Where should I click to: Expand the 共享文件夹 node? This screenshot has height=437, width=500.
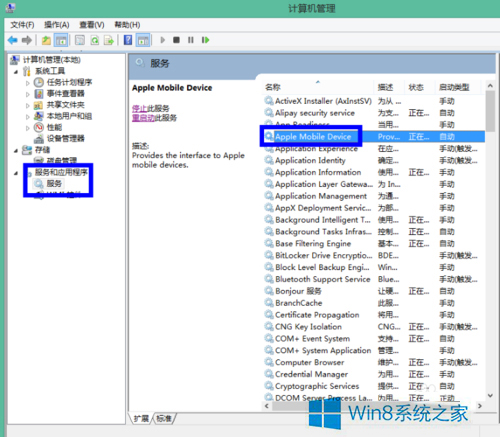coord(28,105)
